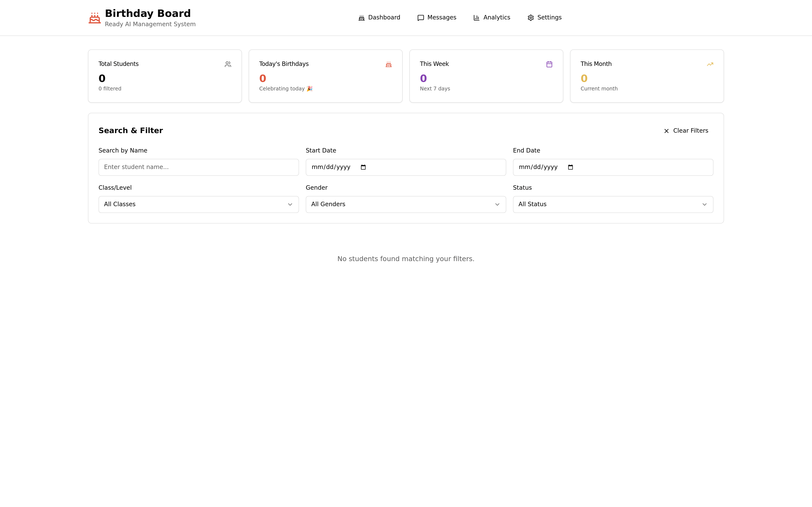Focus the Search by Name field
Screen dimensions: 812x507
198,167
